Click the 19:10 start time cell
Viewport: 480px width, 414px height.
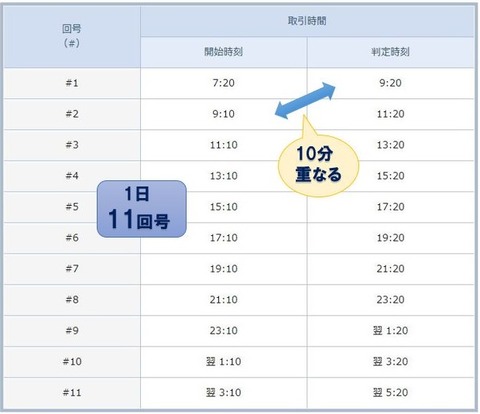tap(224, 269)
